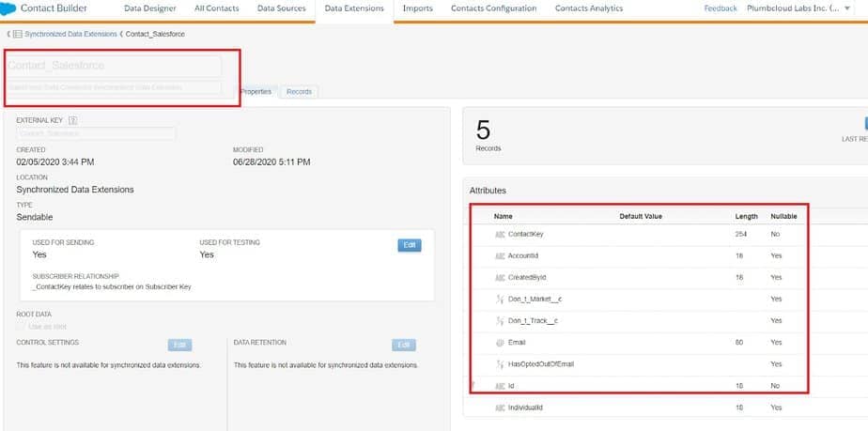Viewport: 868px width, 431px height.
Task: Click the Edit button under Control Settings
Action: (179, 346)
